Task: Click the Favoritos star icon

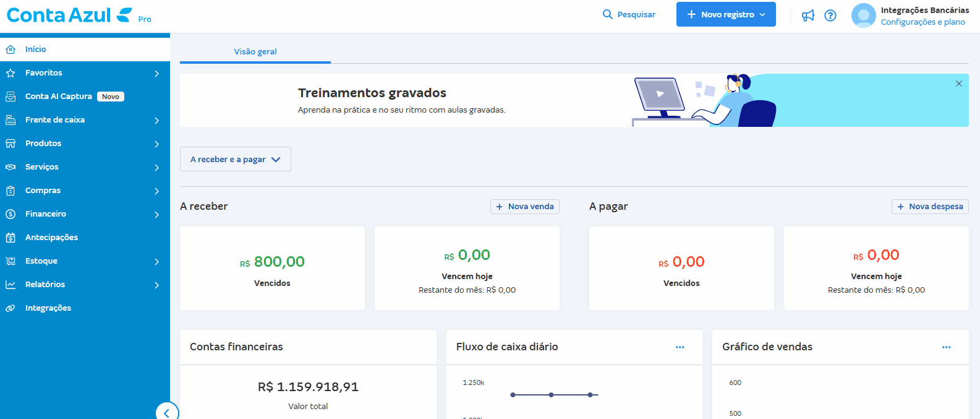Action: tap(11, 73)
